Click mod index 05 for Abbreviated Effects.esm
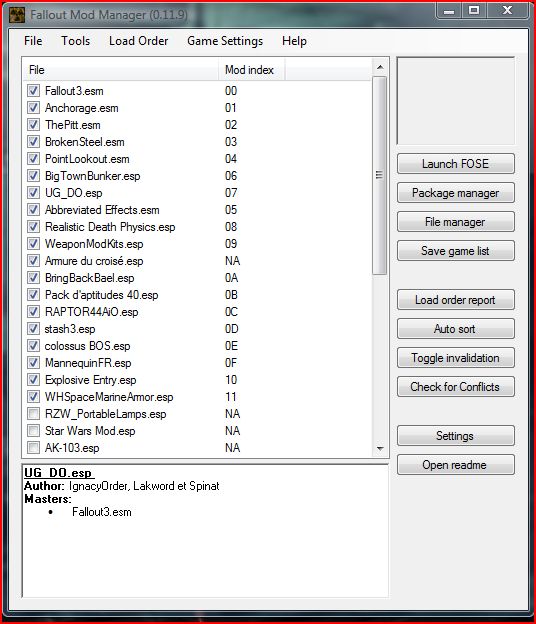 (231, 210)
